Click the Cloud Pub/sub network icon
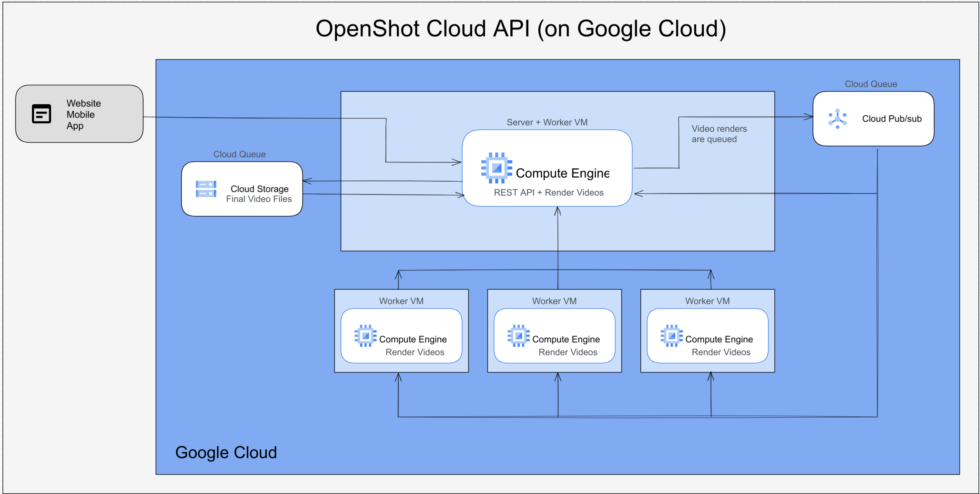This screenshot has height=494, width=980. click(x=837, y=119)
